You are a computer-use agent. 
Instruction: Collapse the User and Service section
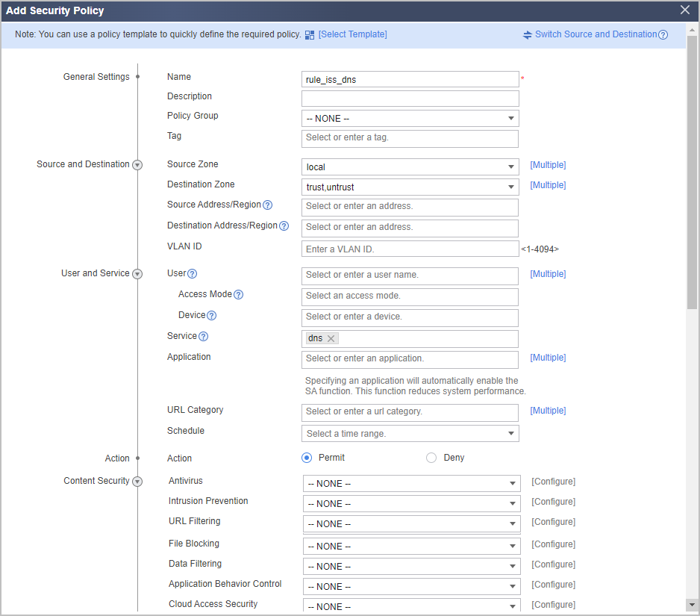point(137,274)
